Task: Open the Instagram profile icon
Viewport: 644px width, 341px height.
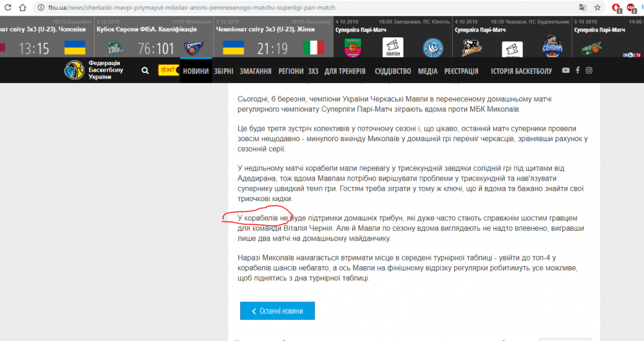Action: 589,70
